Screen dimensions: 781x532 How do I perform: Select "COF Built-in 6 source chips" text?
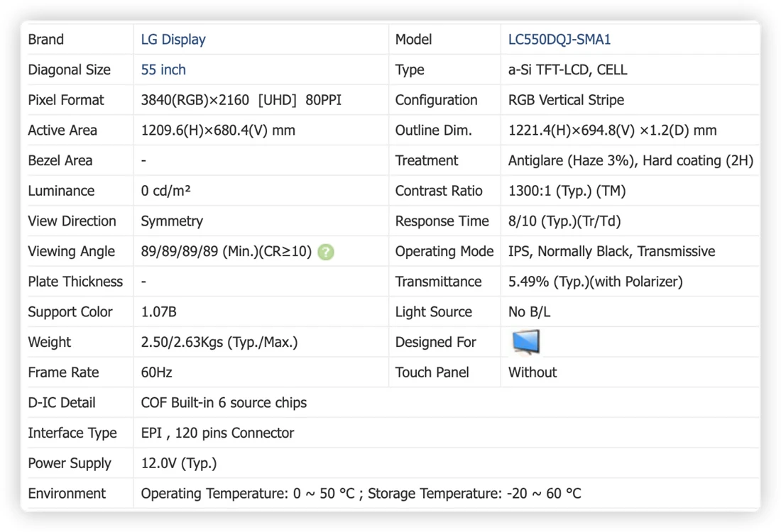pos(224,403)
